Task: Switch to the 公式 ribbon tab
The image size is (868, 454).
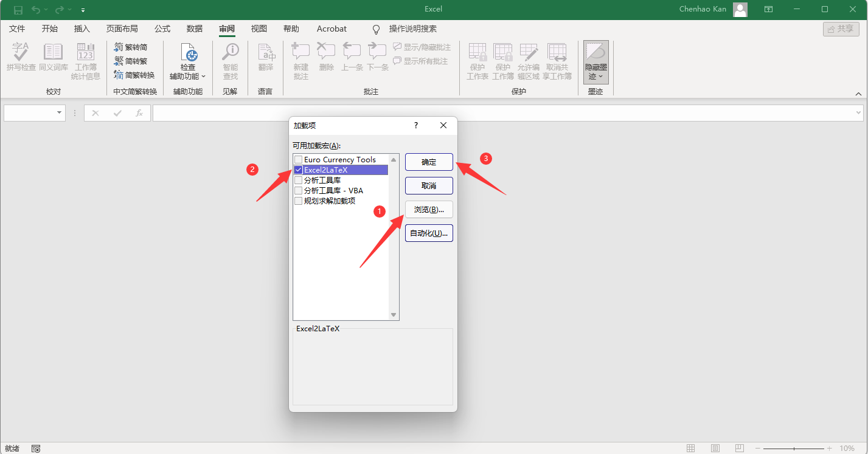Action: coord(162,29)
